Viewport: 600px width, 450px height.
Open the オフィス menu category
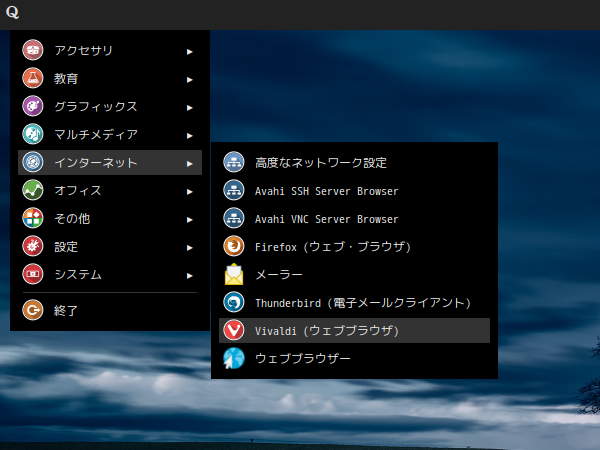point(110,190)
